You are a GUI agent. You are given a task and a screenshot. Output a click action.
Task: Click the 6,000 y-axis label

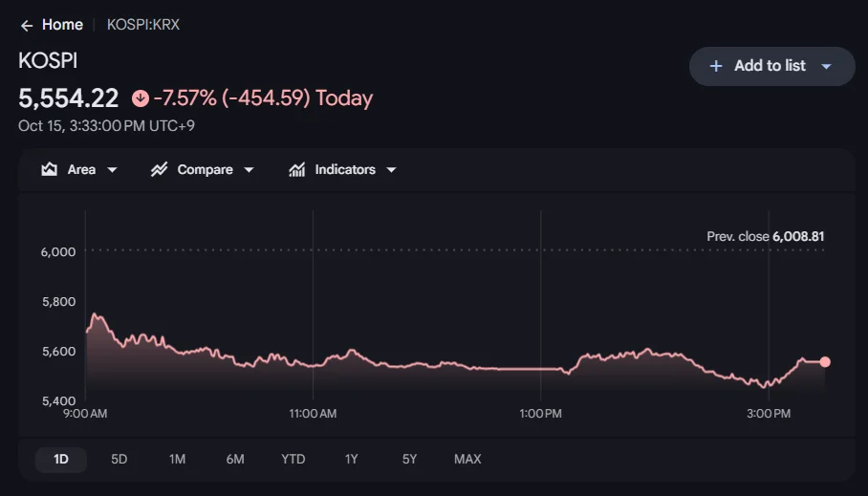[58, 252]
